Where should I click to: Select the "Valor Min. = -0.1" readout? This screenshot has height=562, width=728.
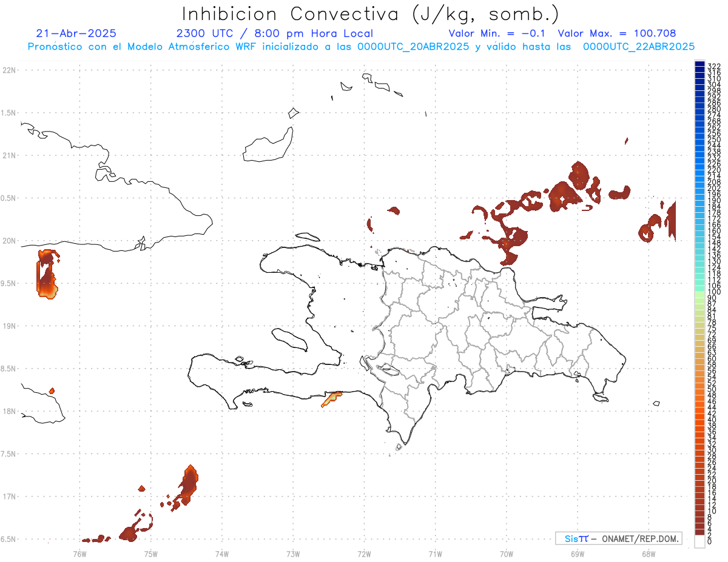(x=497, y=33)
